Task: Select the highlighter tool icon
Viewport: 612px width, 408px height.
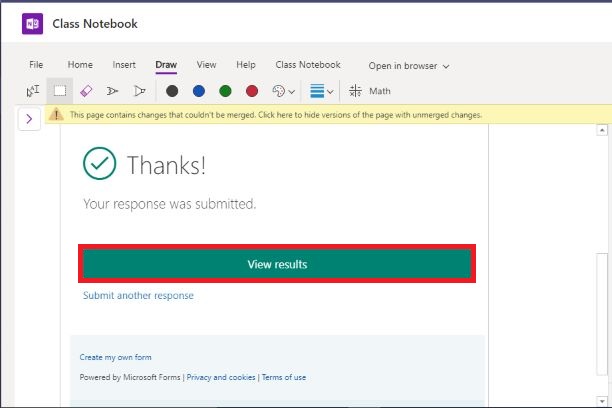Action: (139, 91)
